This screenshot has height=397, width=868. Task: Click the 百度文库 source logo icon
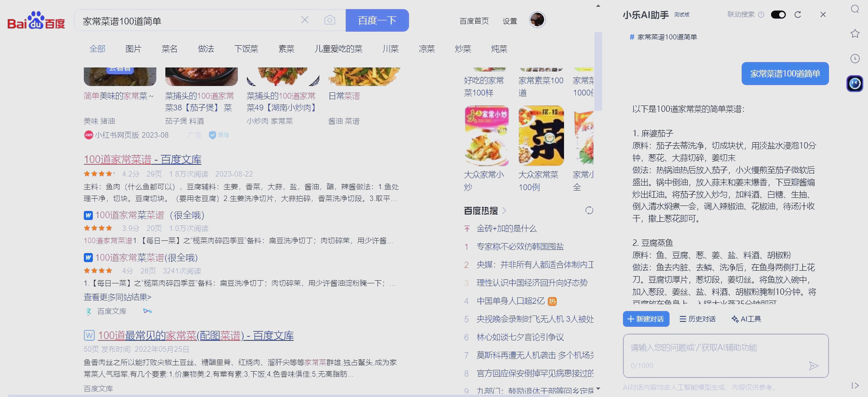(x=88, y=311)
